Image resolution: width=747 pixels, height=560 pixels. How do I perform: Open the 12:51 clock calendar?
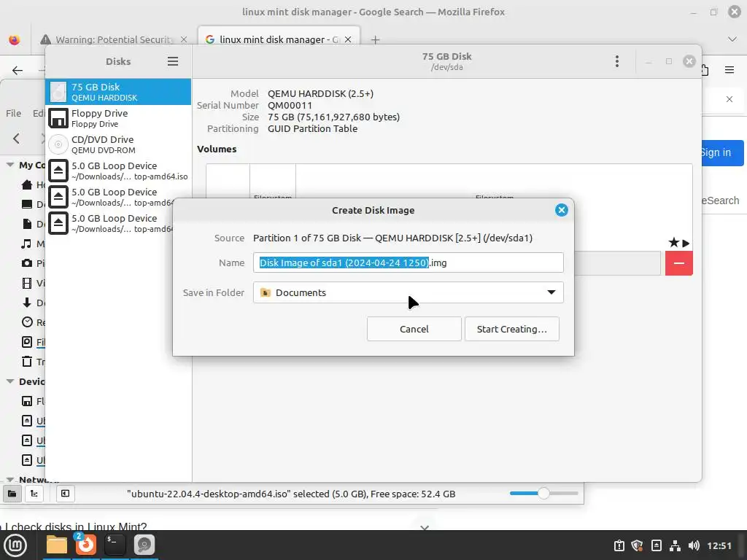tap(719, 545)
